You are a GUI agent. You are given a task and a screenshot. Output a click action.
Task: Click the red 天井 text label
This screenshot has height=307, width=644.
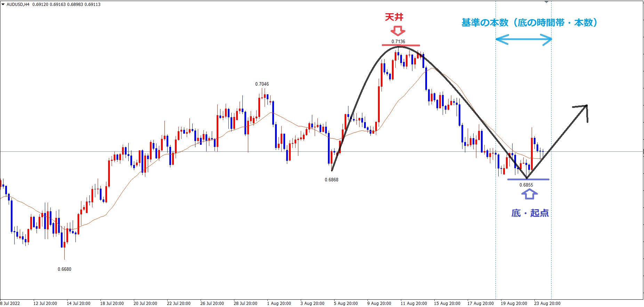coord(394,17)
